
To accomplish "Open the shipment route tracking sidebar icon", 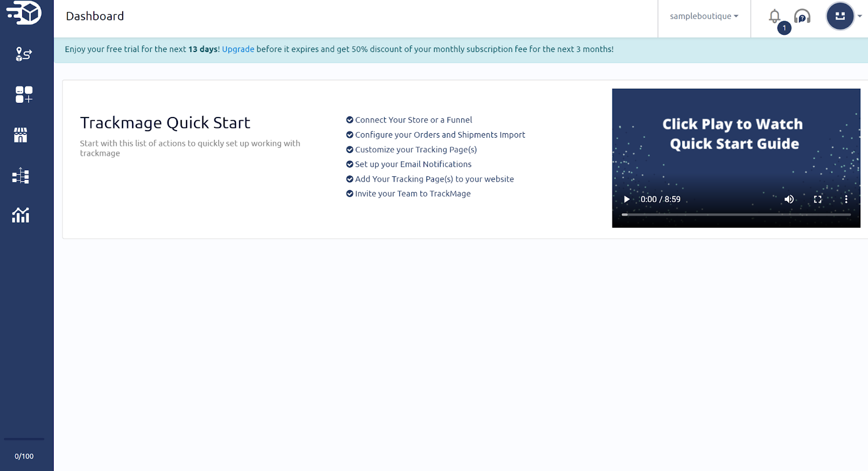I will (24, 54).
